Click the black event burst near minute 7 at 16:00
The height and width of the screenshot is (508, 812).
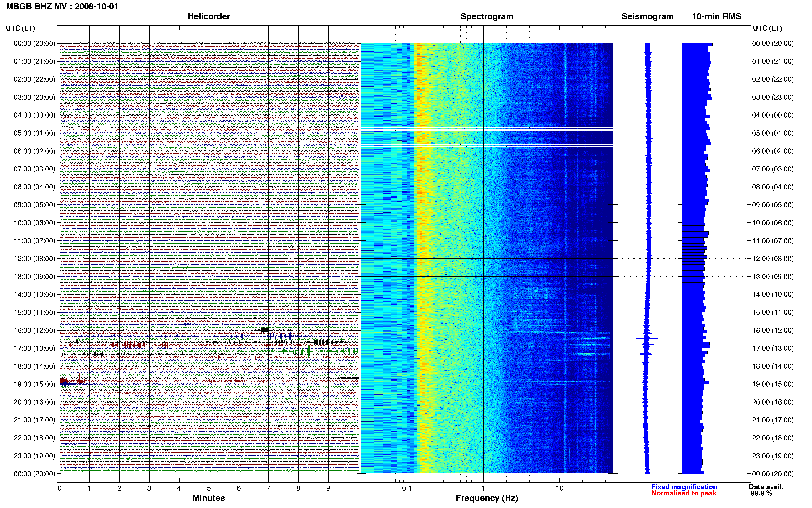coord(265,330)
